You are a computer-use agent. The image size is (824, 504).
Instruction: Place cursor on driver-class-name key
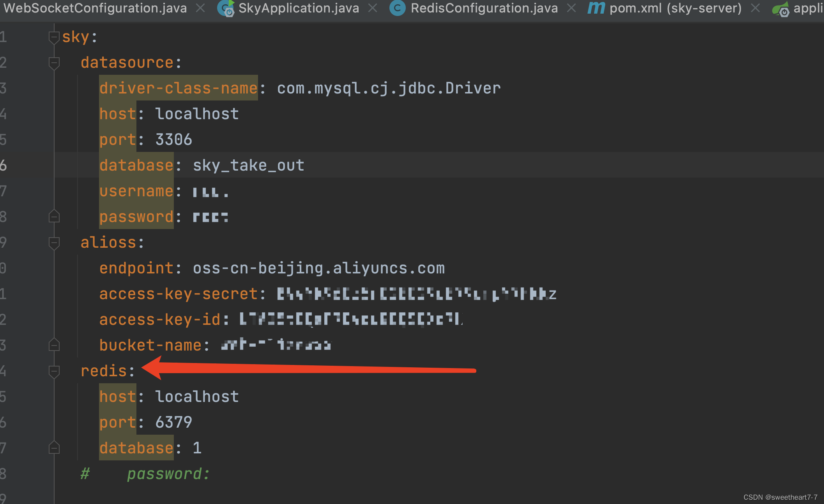tap(179, 88)
